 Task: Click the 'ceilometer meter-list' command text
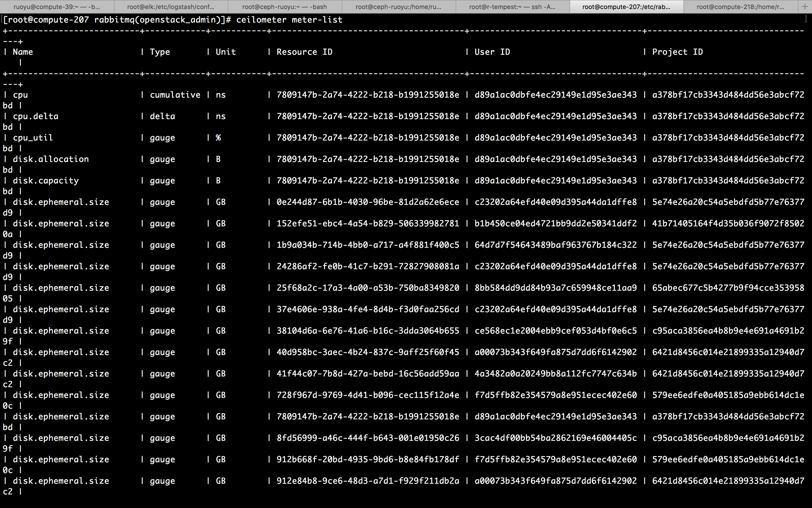[289, 20]
